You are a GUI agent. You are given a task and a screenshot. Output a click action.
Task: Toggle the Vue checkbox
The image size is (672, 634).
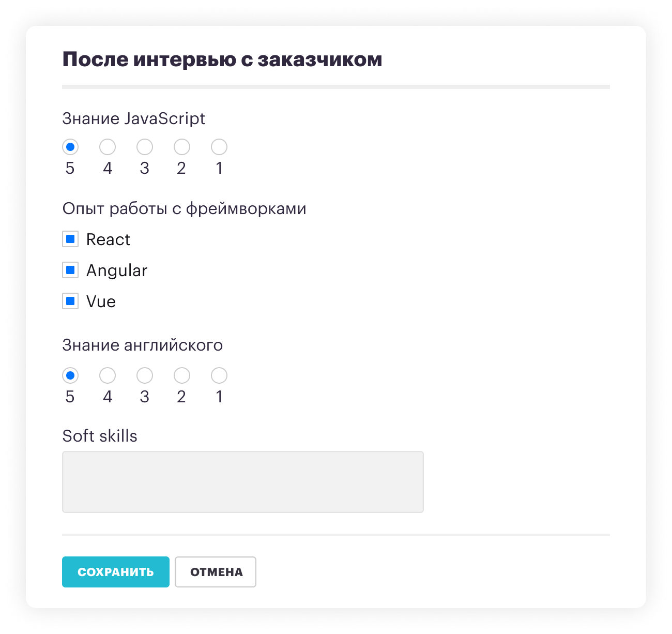coord(70,301)
